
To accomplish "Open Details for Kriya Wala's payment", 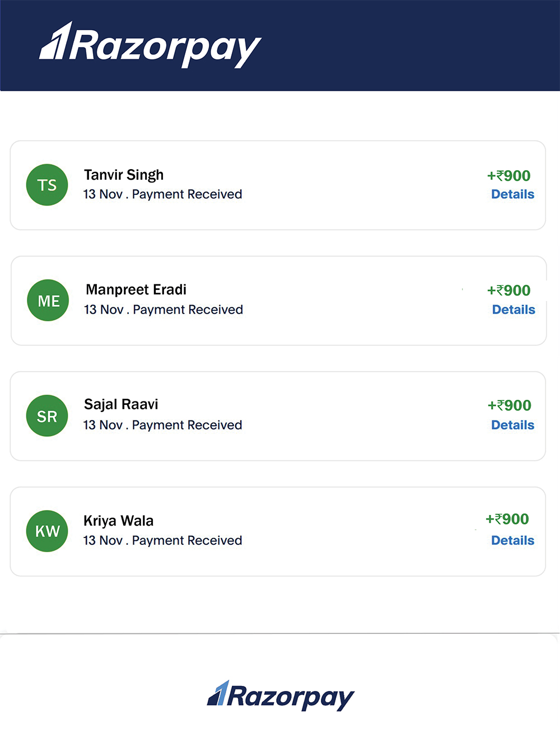I will tap(512, 540).
